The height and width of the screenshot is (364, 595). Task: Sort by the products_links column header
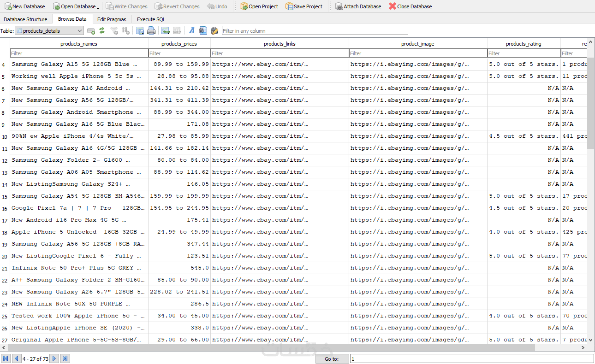(280, 44)
